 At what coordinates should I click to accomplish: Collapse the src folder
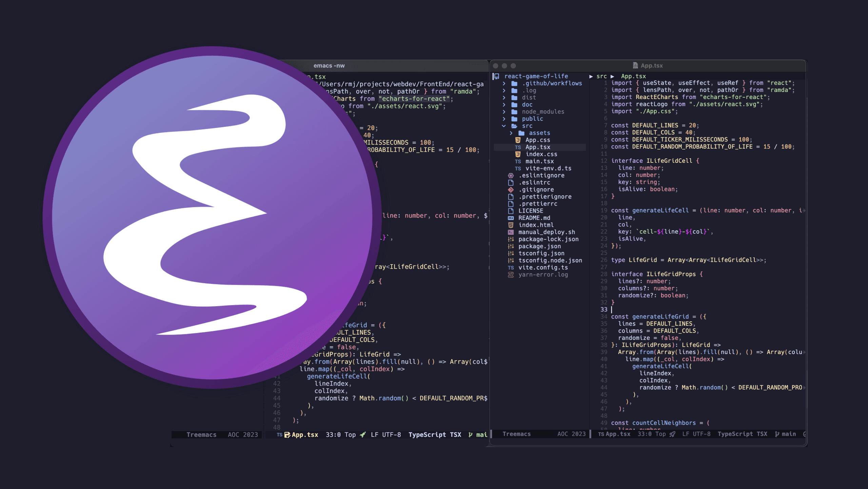504,126
